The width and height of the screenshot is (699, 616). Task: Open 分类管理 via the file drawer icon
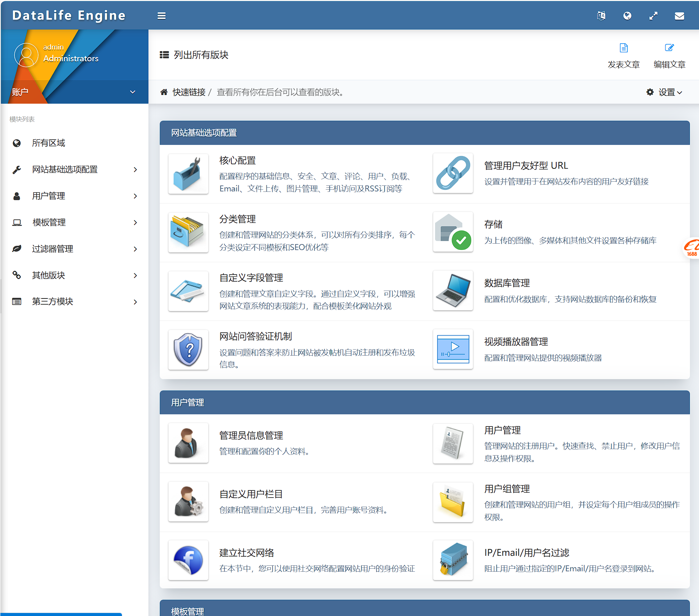point(188,232)
